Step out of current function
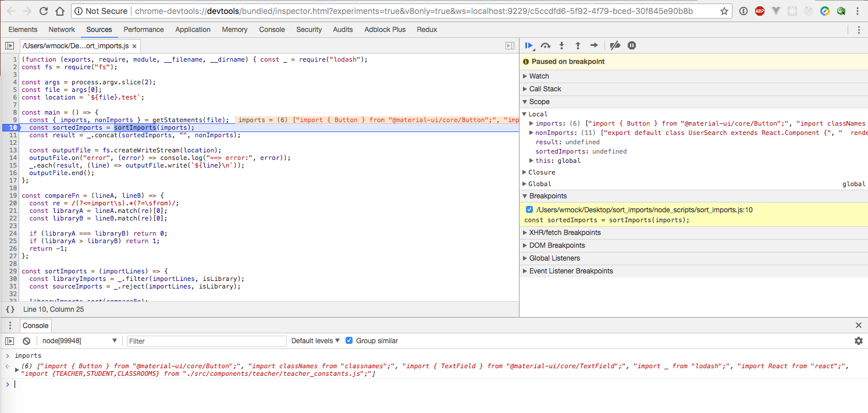This screenshot has height=413, width=868. click(578, 45)
